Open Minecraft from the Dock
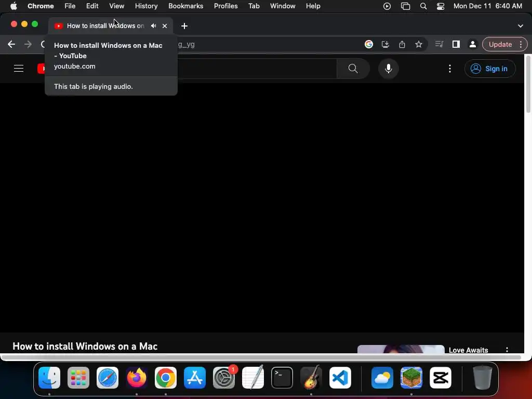Viewport: 532px width, 399px height. pos(411,378)
